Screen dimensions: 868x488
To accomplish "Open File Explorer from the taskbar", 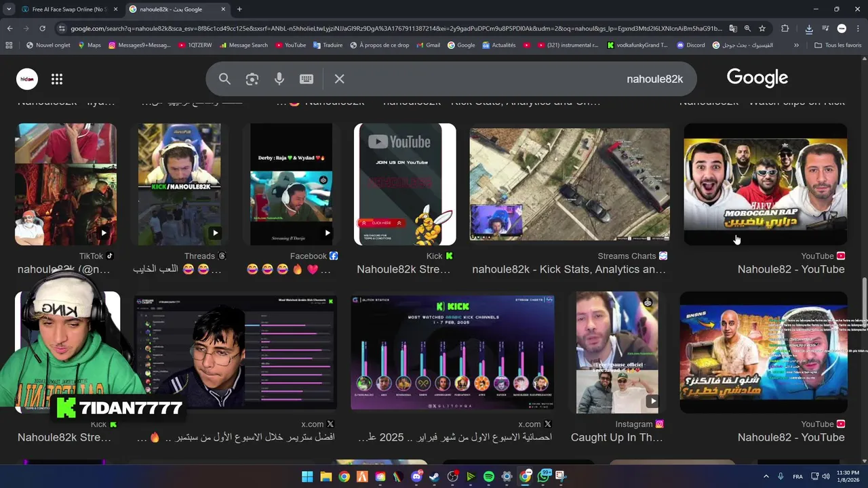I will pos(325,476).
